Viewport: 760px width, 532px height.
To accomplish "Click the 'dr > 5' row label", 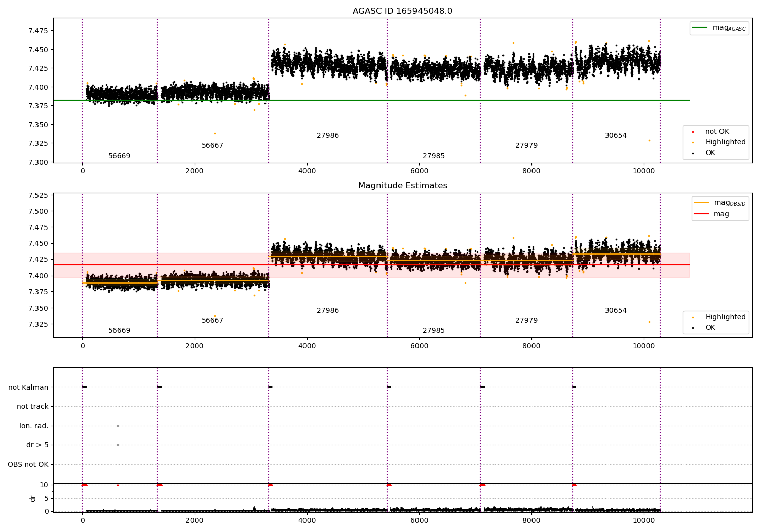I will click(x=37, y=445).
